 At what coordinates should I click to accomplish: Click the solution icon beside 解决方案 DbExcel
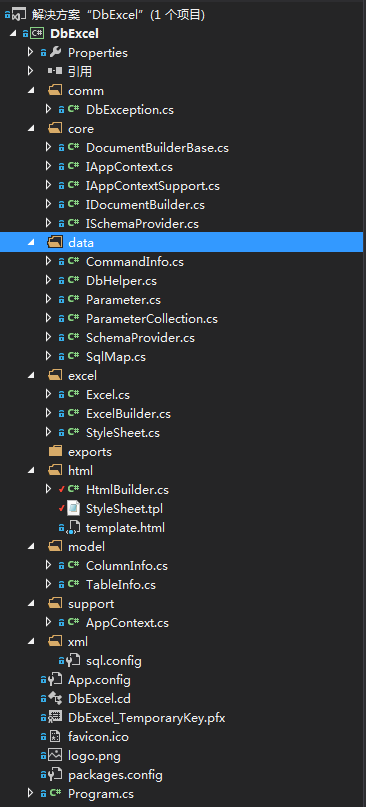pos(19,14)
